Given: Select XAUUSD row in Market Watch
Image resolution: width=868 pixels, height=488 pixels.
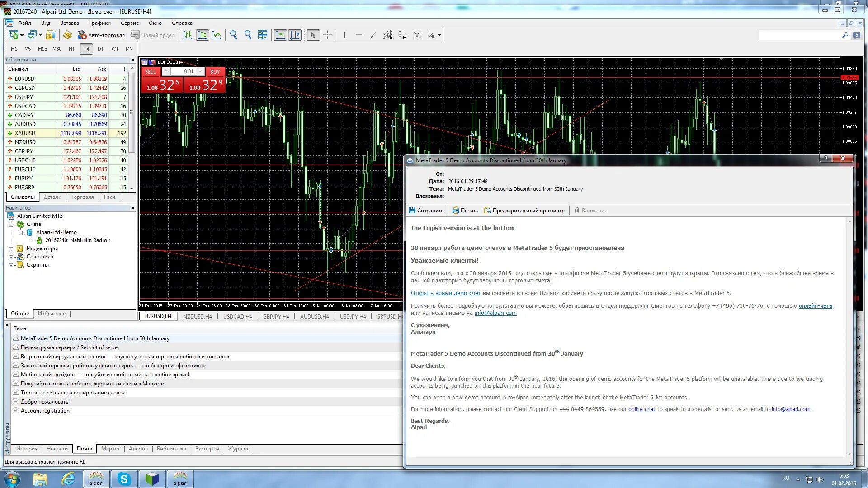Looking at the screenshot, I should tap(67, 133).
